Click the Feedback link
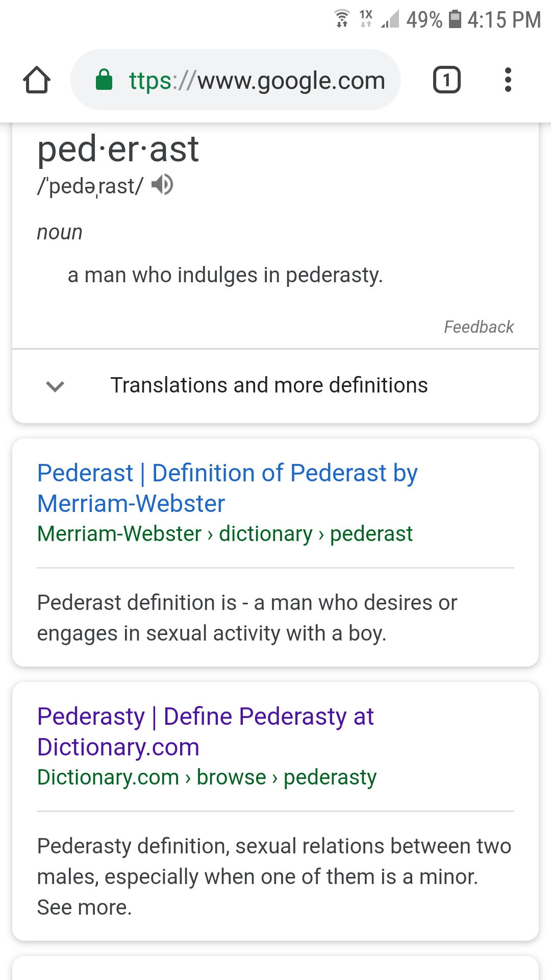This screenshot has width=551, height=980. tap(479, 327)
